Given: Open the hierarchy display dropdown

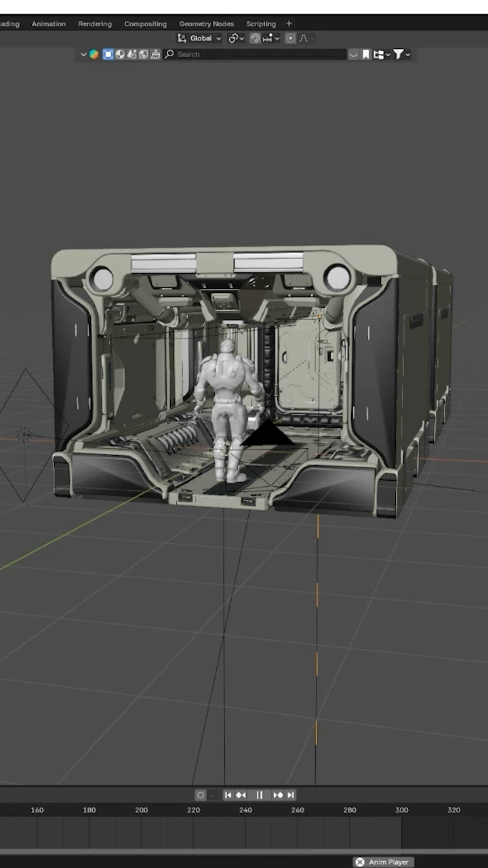Looking at the screenshot, I should (x=382, y=54).
